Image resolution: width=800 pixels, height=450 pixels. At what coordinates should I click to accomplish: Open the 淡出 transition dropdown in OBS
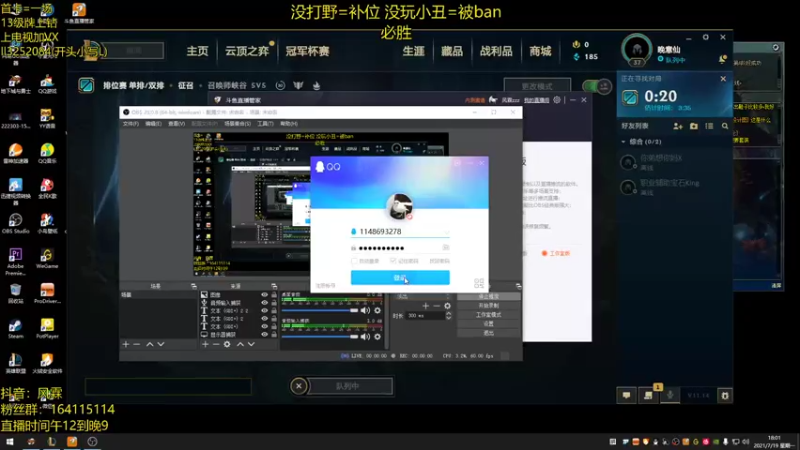pyautogui.click(x=424, y=296)
